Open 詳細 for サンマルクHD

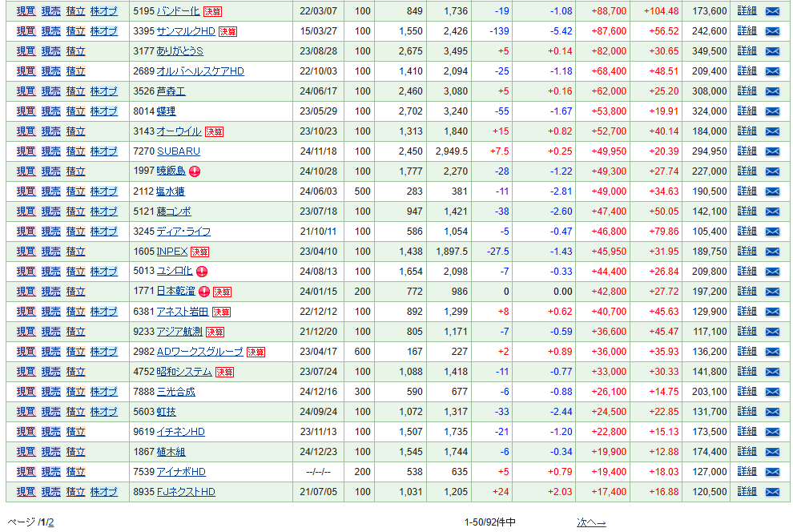pyautogui.click(x=747, y=31)
